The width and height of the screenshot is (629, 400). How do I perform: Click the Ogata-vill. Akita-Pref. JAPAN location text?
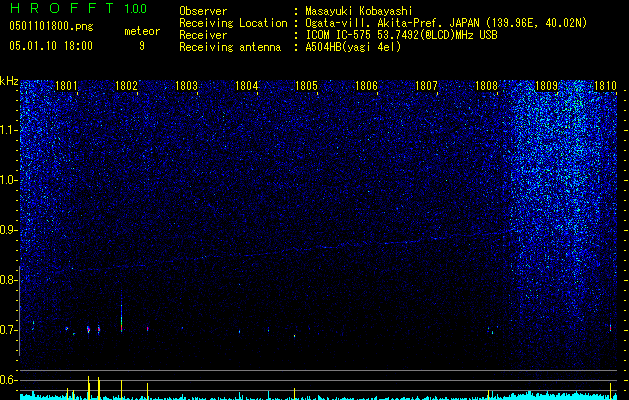tap(446, 23)
